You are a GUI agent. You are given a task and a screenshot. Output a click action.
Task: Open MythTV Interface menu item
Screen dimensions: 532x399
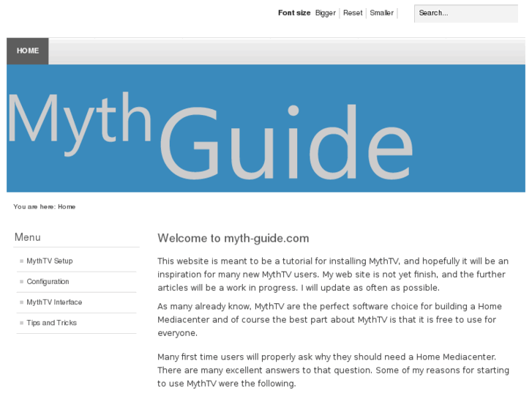coord(54,302)
